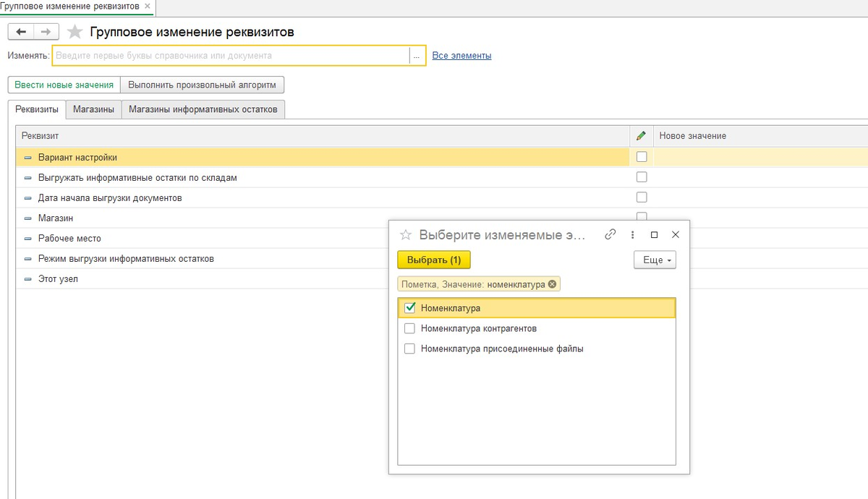Add form to favorites with star icon
Viewport: 868px width, 499px height.
74,32
